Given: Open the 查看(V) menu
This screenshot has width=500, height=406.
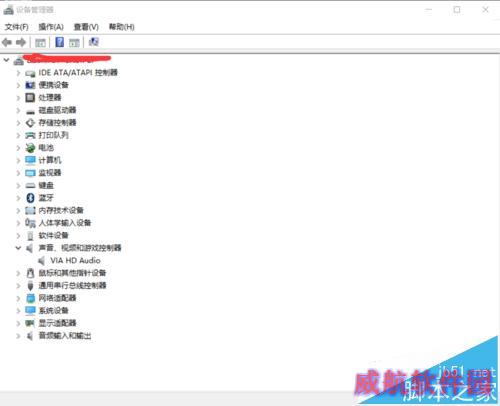Looking at the screenshot, I should 86,27.
